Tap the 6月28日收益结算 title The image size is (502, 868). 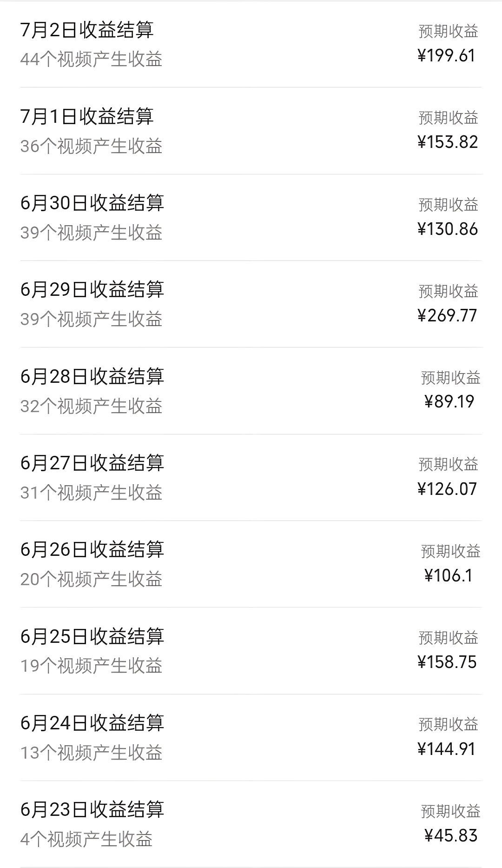tap(92, 377)
